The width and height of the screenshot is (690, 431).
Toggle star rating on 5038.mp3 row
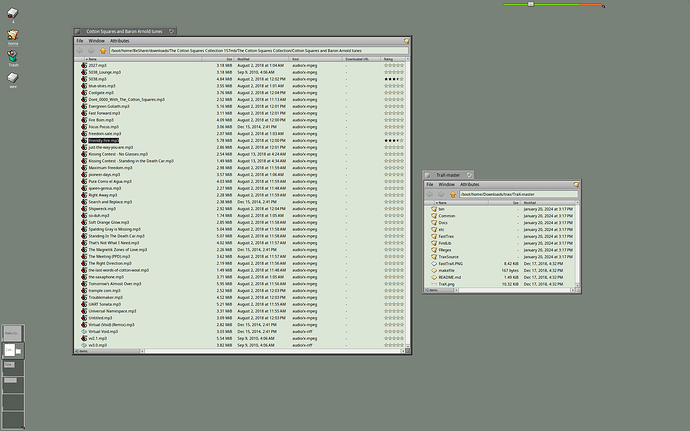click(x=394, y=79)
